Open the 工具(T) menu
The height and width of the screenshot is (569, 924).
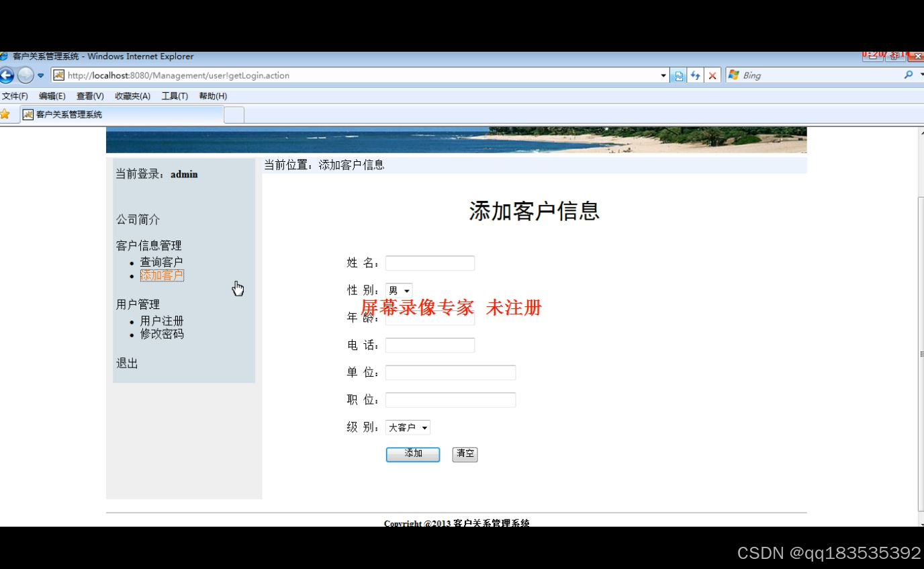(x=174, y=95)
